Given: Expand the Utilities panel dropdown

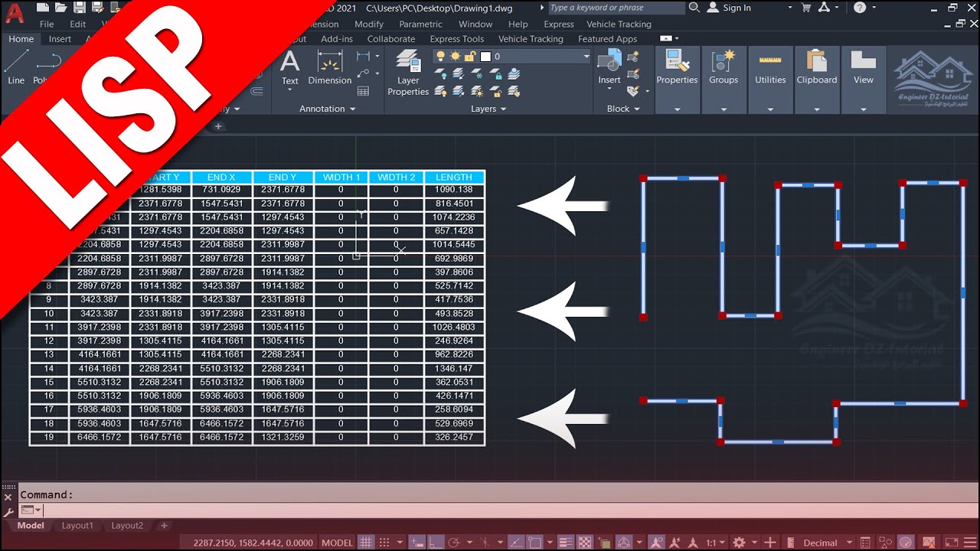Looking at the screenshot, I should click(770, 109).
